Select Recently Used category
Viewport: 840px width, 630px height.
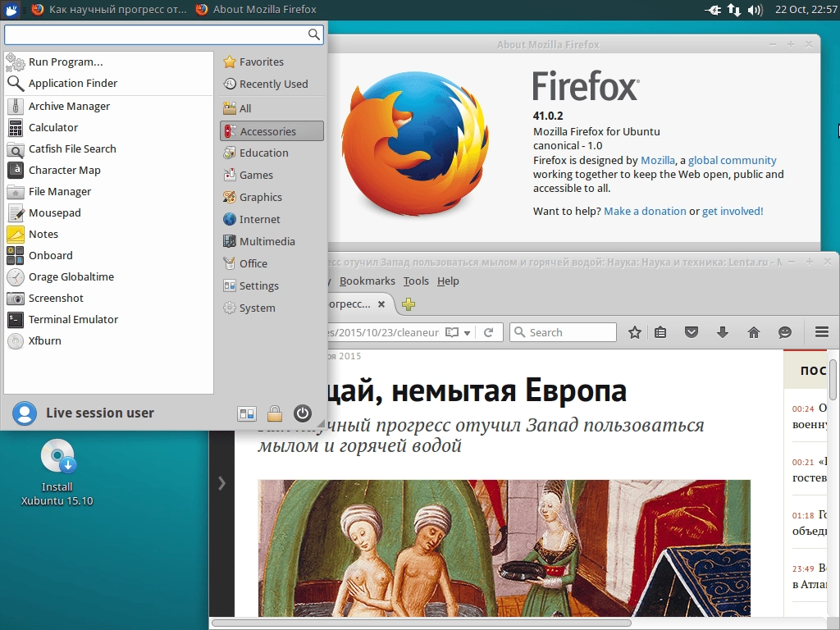[272, 84]
